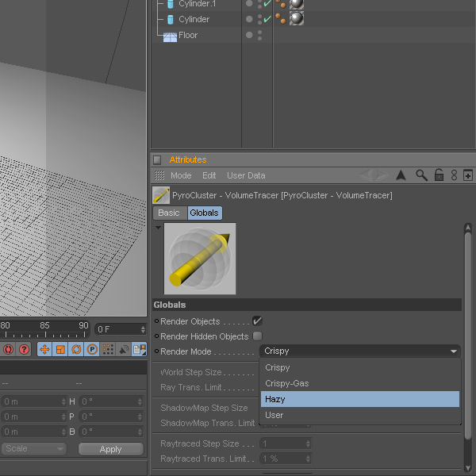This screenshot has width=476, height=476.
Task: Click the Floor object's grid icon
Action: [x=170, y=36]
